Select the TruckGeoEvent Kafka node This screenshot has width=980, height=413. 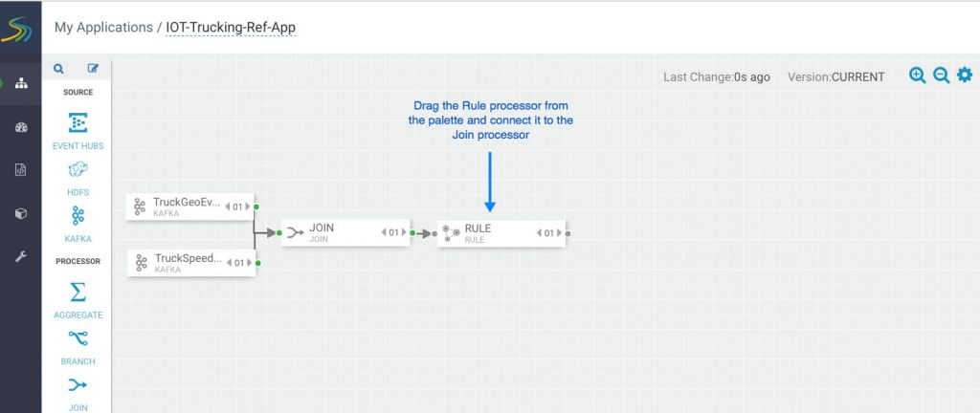[187, 206]
